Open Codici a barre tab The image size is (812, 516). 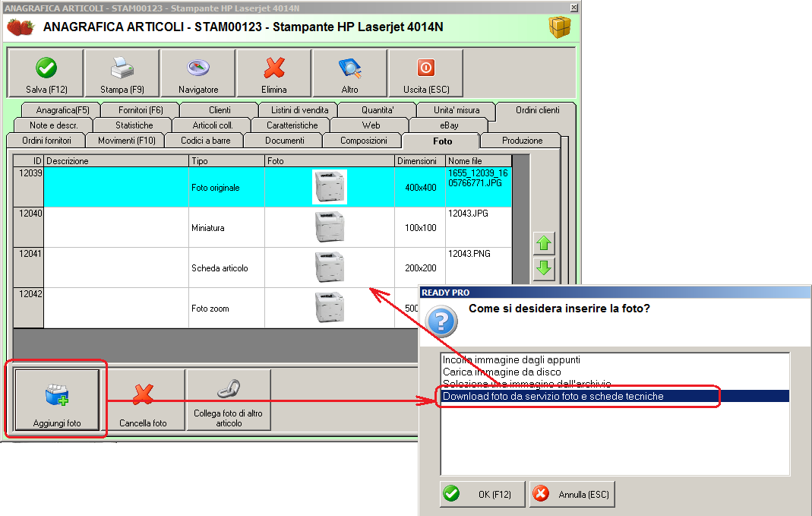pyautogui.click(x=205, y=141)
